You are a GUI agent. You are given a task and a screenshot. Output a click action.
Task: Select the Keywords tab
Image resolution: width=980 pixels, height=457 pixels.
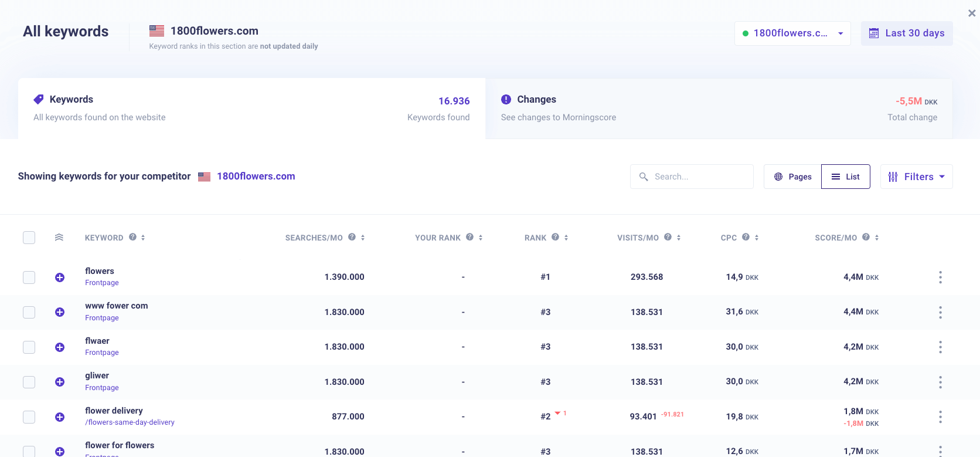coord(251,109)
